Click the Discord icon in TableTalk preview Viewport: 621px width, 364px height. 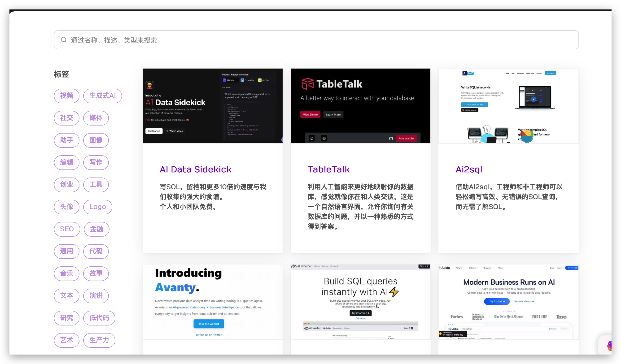[x=391, y=139]
